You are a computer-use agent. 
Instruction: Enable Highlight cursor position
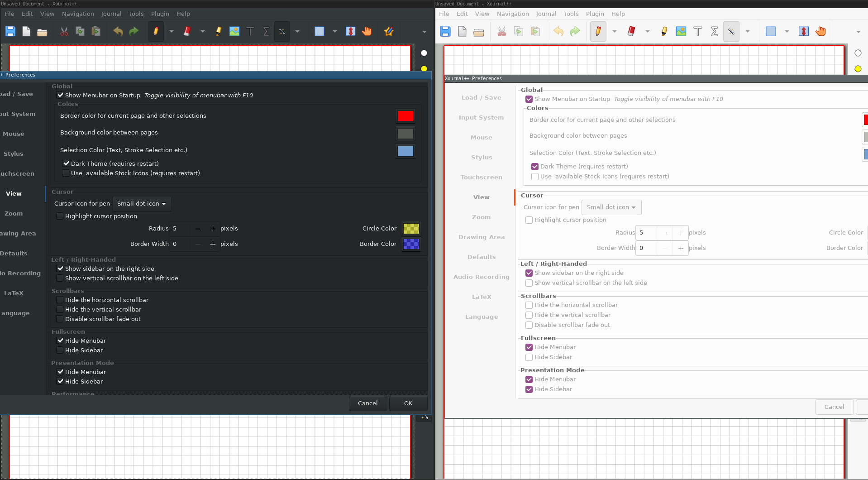59,216
